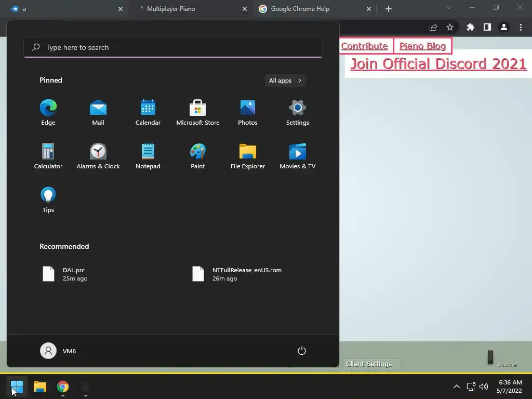Open Microsoft Store
Image resolution: width=532 pixels, height=399 pixels.
pos(198,112)
